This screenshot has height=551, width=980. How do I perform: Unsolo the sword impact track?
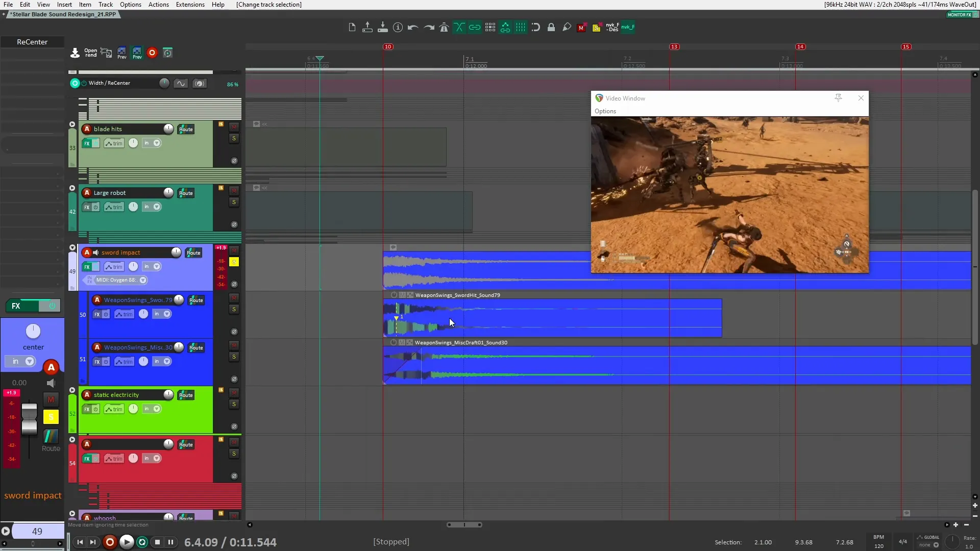[234, 262]
